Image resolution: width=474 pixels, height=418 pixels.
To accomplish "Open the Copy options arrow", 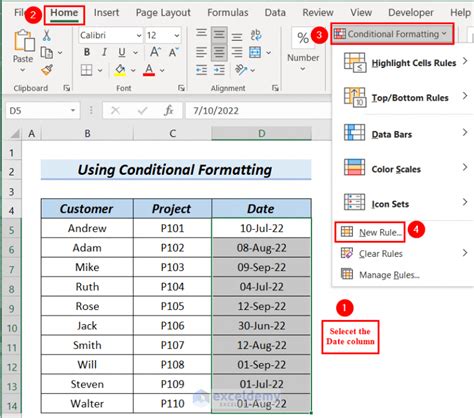I will (60, 53).
